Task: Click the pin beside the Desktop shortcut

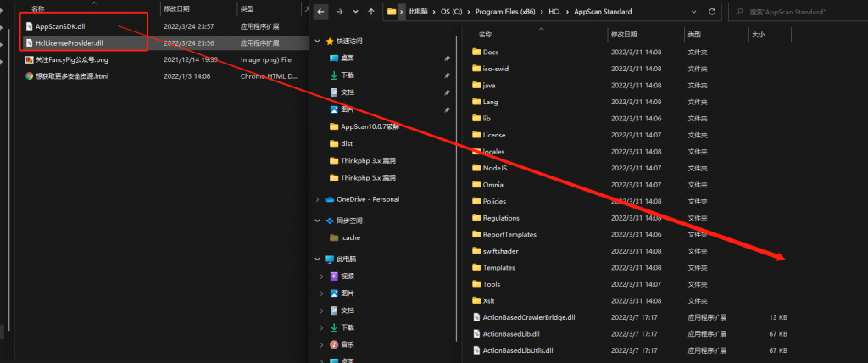Action: pos(447,59)
